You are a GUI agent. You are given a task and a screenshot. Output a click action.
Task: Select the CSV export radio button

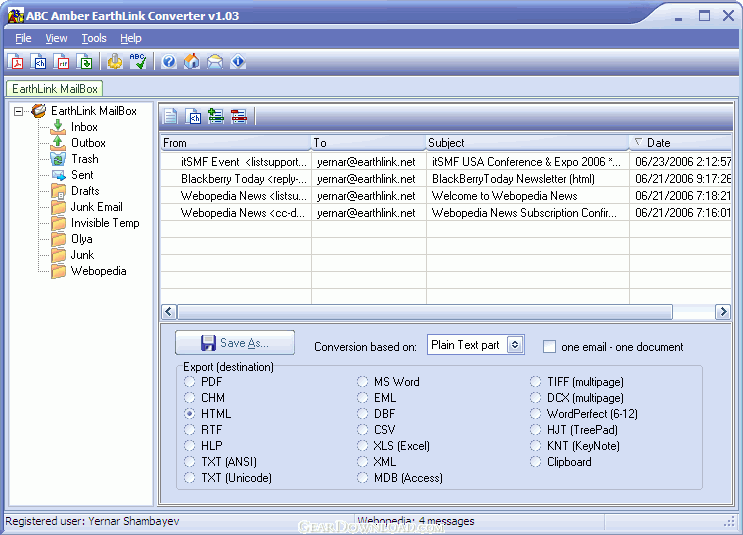click(x=362, y=430)
